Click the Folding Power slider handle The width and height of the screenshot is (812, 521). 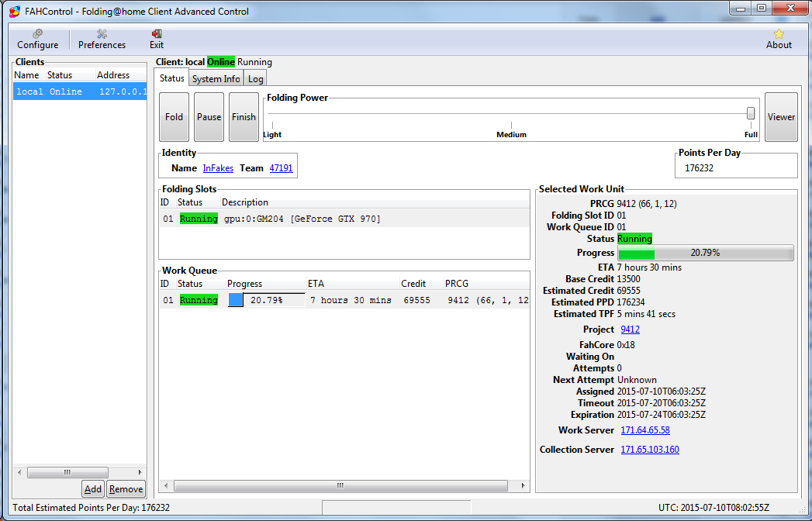click(x=751, y=113)
